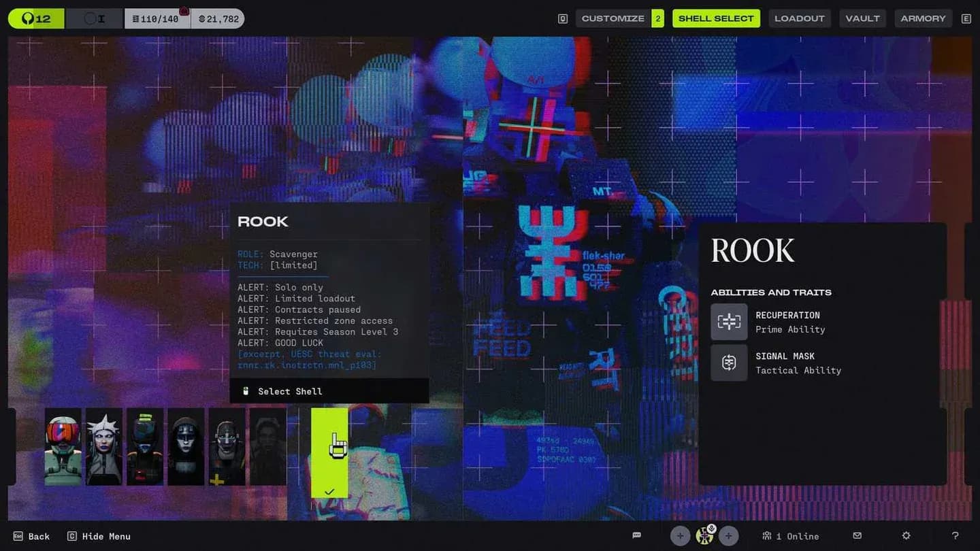Switch to the LOADOUT tab
Screen dimensions: 980x551
coord(800,18)
